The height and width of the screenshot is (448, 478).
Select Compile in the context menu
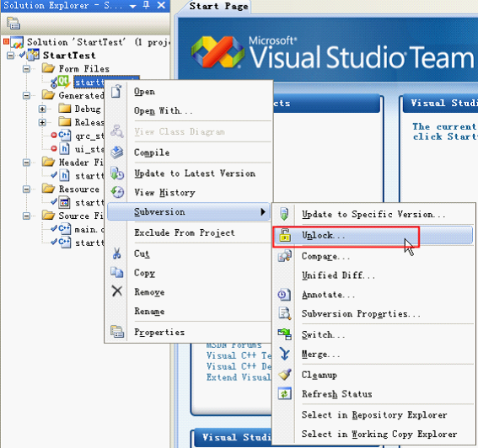coord(188,152)
